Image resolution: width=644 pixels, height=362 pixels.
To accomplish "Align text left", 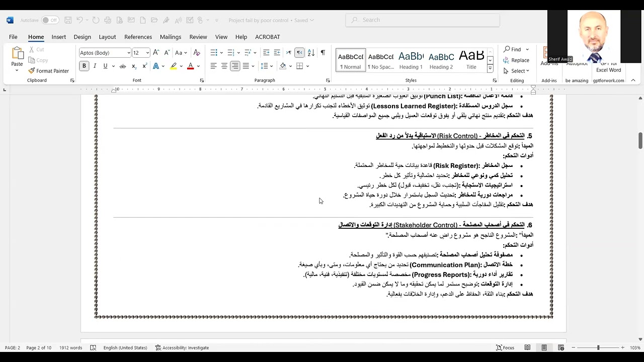I will [x=213, y=66].
